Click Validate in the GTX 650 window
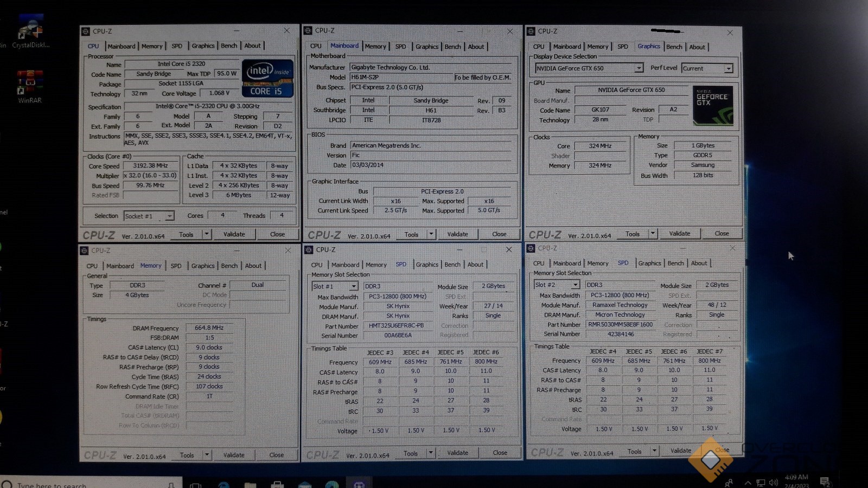 pyautogui.click(x=679, y=233)
